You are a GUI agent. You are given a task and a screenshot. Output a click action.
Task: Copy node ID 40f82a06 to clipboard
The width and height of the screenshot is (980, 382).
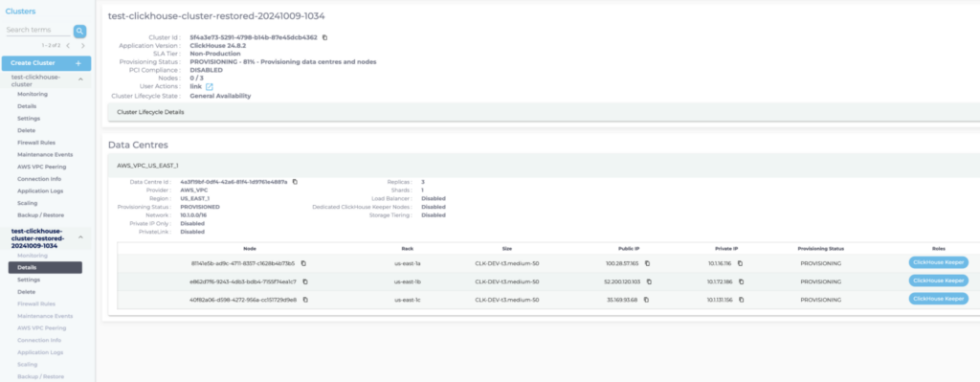pos(305,300)
